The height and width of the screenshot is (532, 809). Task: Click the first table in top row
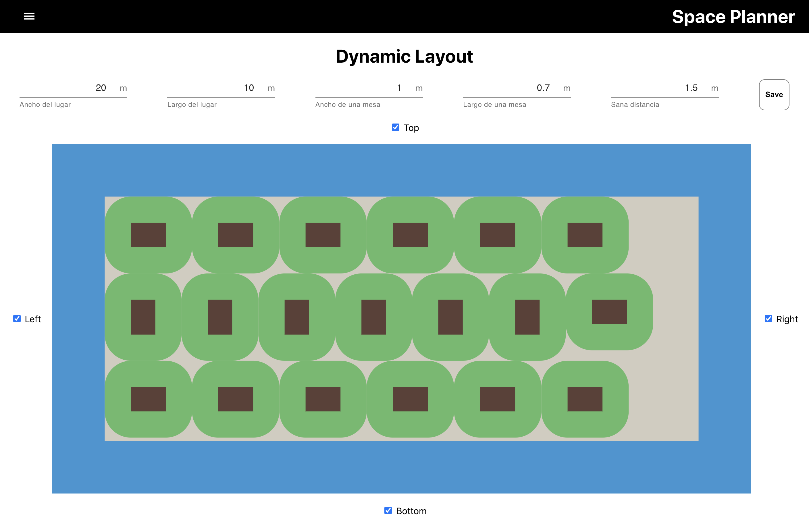click(x=148, y=235)
